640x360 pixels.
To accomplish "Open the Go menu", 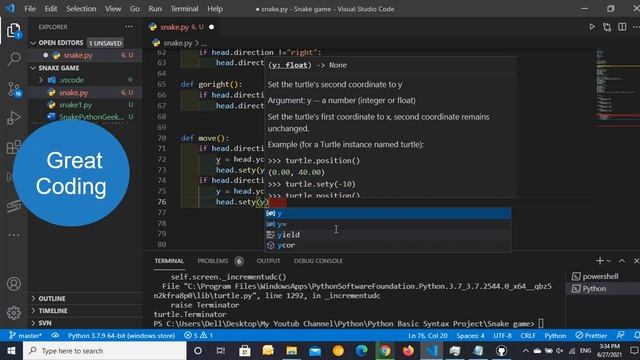I will click(x=135, y=9).
